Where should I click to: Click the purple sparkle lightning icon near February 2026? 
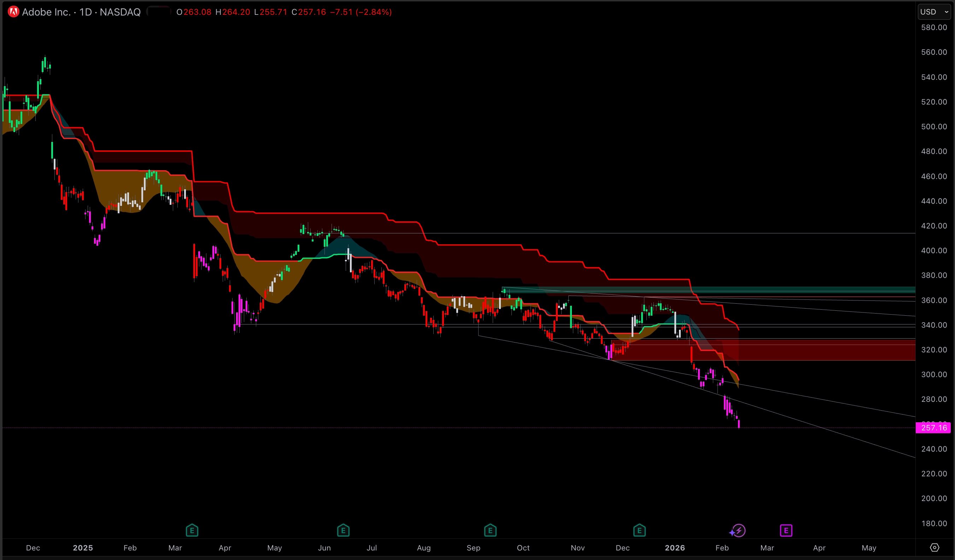739,530
